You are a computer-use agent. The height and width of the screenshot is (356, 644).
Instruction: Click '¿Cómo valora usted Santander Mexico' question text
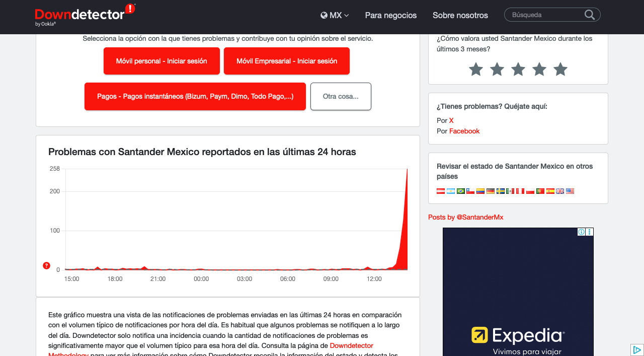point(515,44)
